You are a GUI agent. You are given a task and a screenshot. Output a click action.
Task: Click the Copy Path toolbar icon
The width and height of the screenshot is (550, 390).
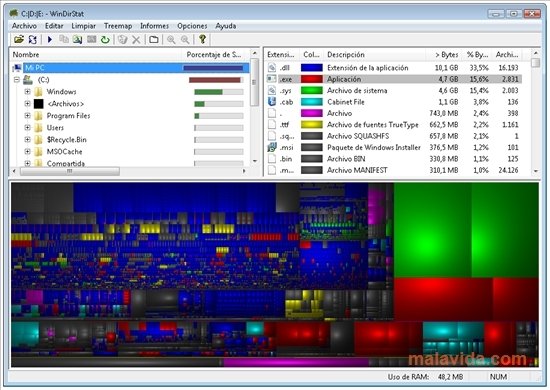click(63, 39)
